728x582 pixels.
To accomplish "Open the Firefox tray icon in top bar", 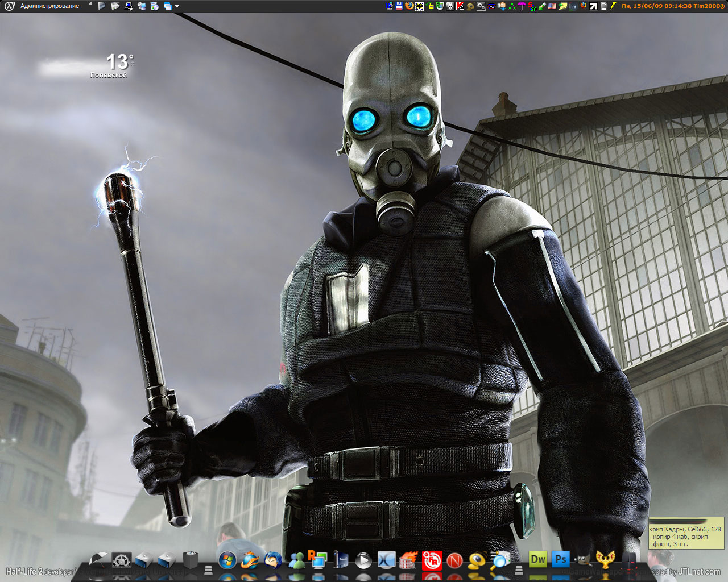I will click(409, 6).
